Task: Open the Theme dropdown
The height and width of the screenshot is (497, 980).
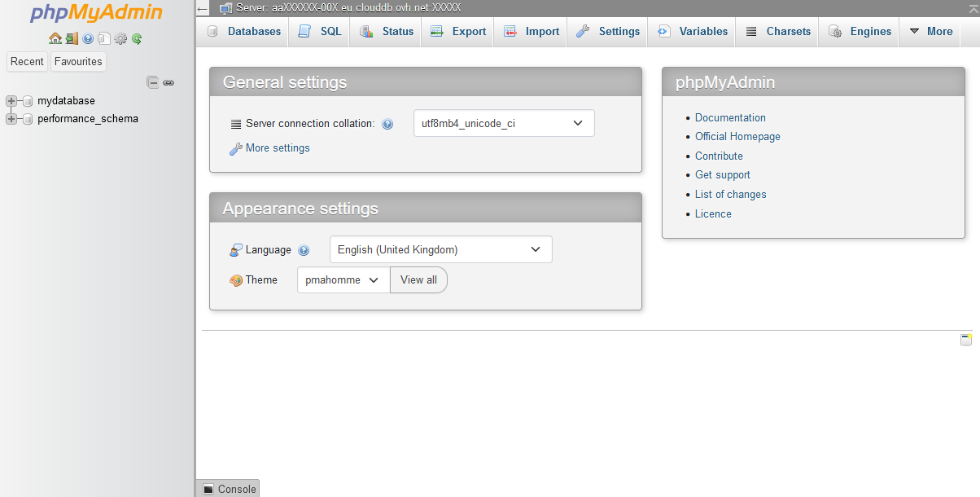Action: click(x=343, y=279)
